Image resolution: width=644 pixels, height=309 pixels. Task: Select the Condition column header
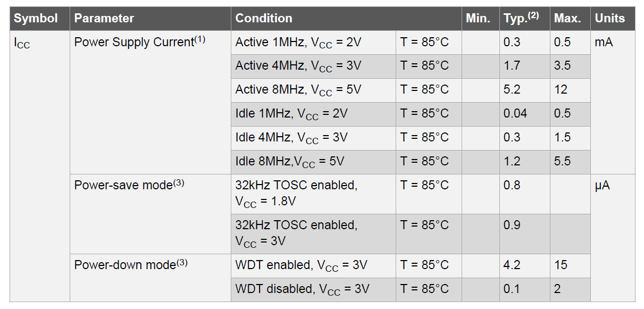coord(264,19)
